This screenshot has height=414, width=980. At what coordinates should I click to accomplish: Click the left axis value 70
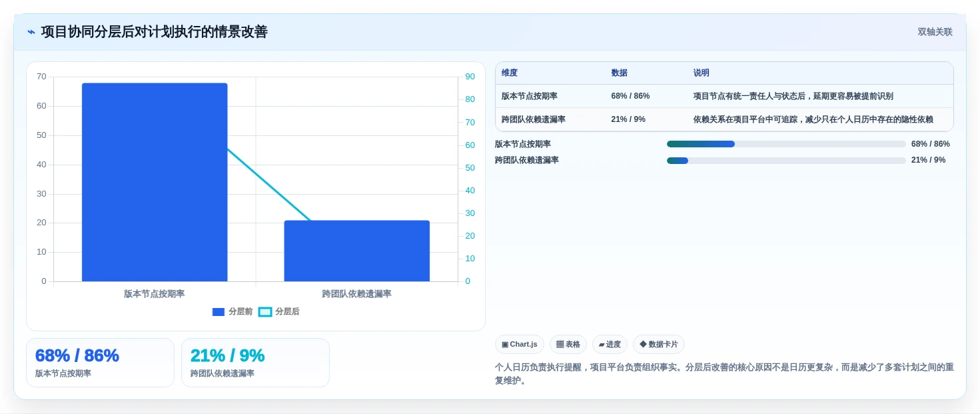click(41, 77)
